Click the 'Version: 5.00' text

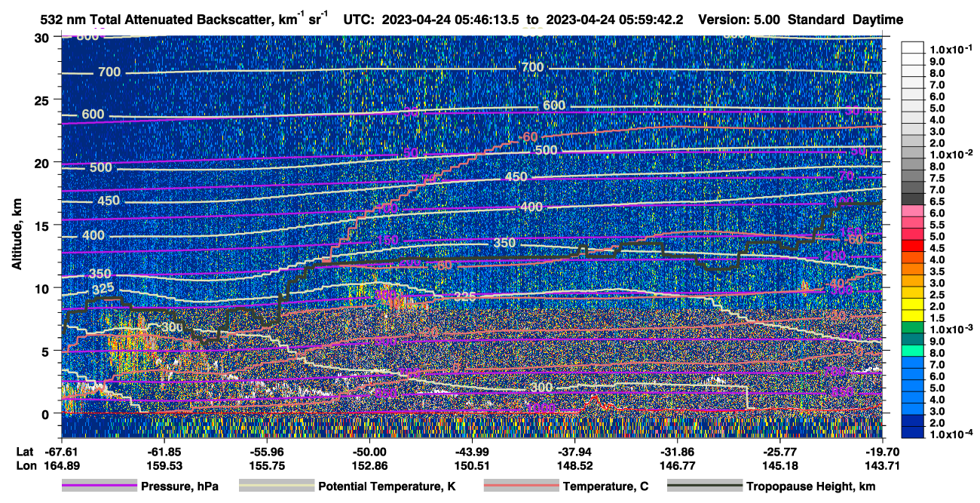click(x=740, y=20)
